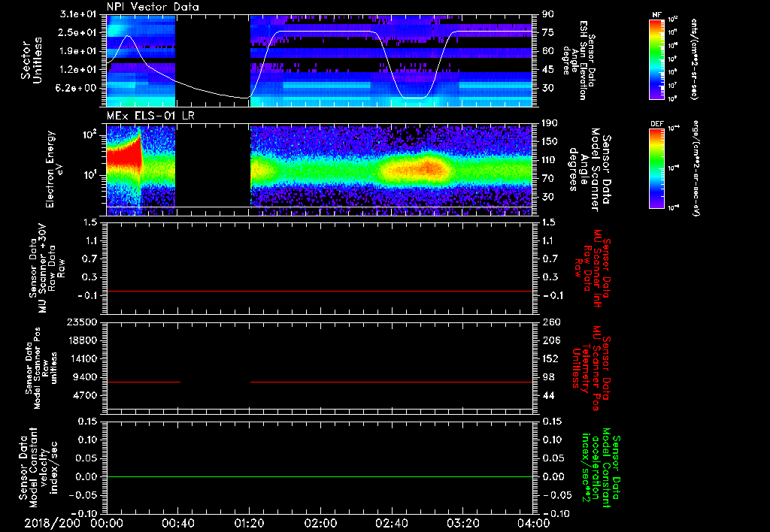Click the 90 degree elevation tick label

coord(548,14)
